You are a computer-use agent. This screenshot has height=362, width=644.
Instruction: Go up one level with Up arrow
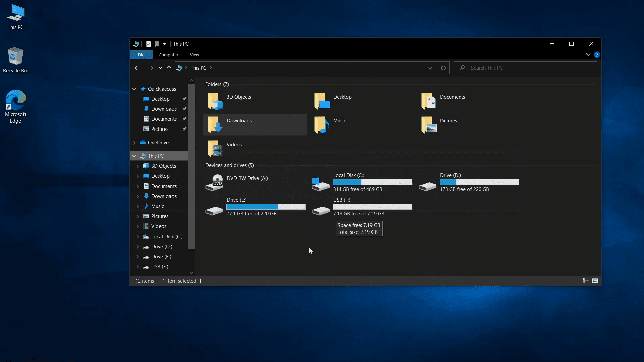[x=169, y=68]
